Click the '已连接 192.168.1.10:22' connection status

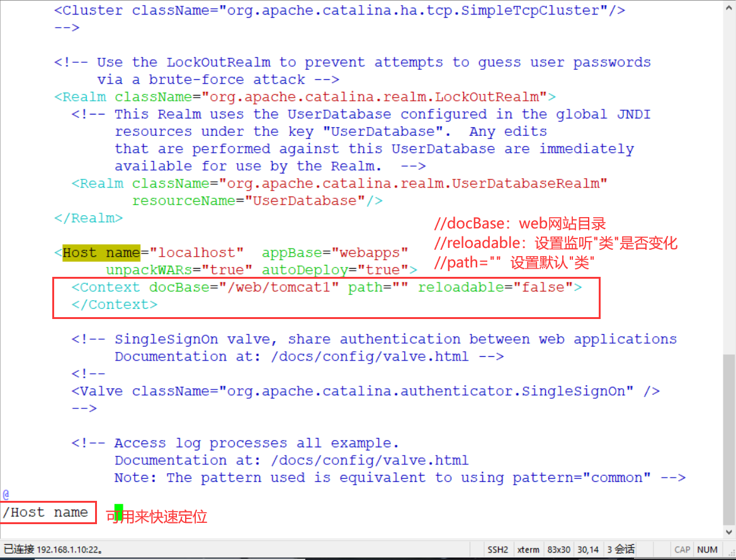point(53,549)
